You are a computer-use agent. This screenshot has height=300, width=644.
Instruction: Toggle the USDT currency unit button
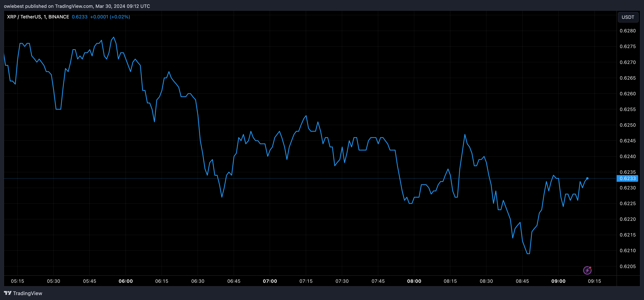(628, 17)
